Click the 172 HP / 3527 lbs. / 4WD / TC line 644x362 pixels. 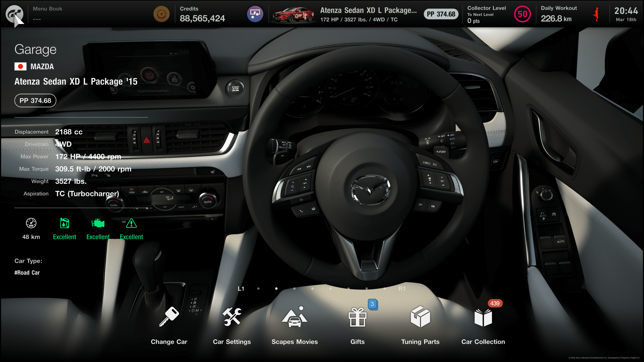359,19
